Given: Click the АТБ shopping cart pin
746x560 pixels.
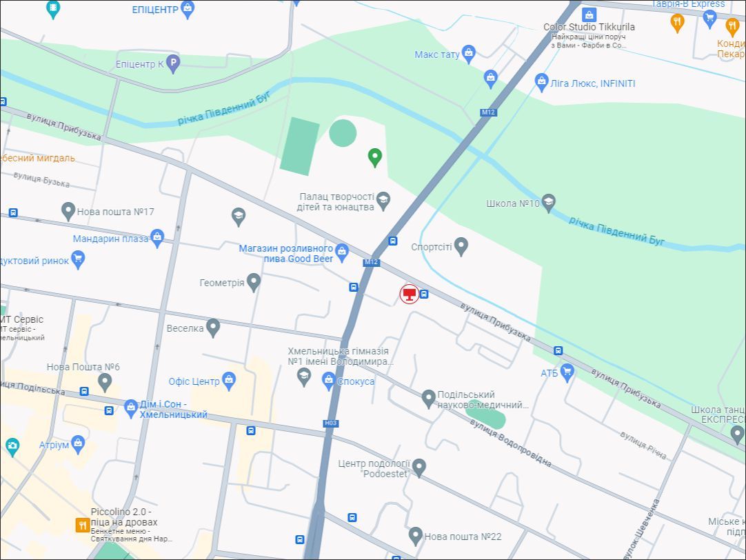Looking at the screenshot, I should pos(567,372).
